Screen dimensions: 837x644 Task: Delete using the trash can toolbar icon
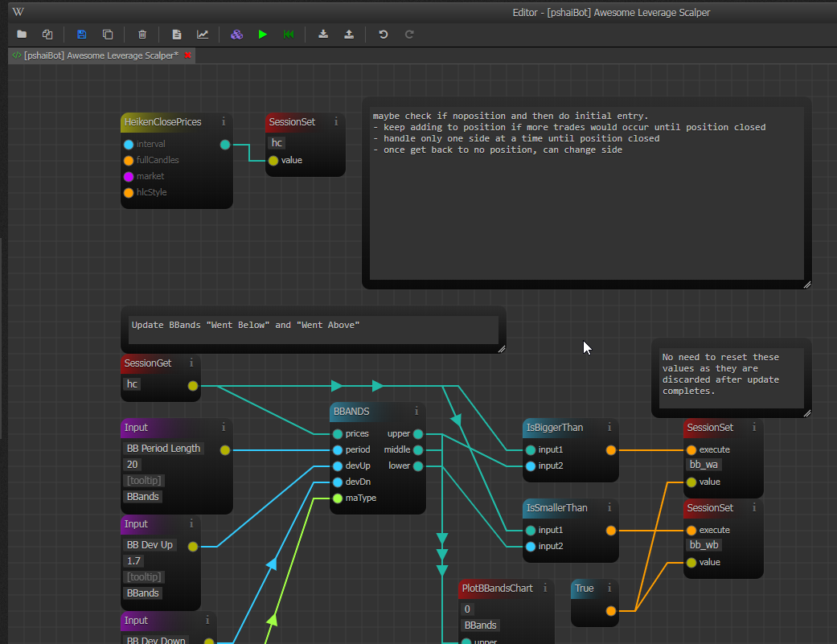(x=142, y=34)
